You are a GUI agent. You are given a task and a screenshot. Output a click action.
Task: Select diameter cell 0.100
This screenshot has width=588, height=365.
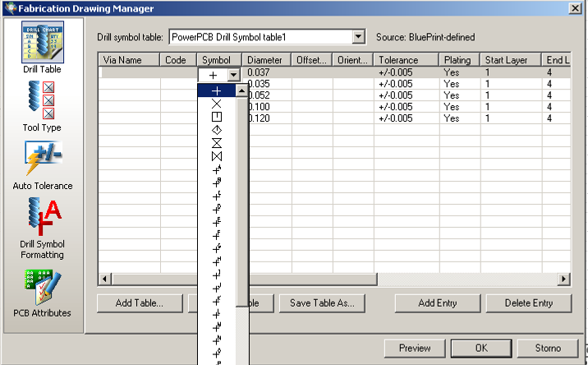[270, 107]
